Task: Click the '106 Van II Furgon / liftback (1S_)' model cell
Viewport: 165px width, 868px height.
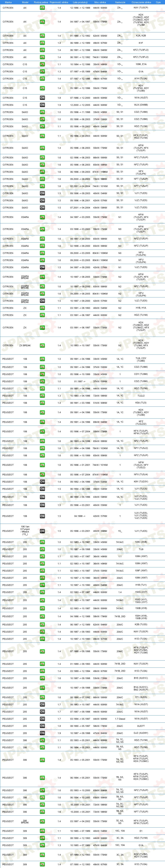Action: tap(25, 530)
